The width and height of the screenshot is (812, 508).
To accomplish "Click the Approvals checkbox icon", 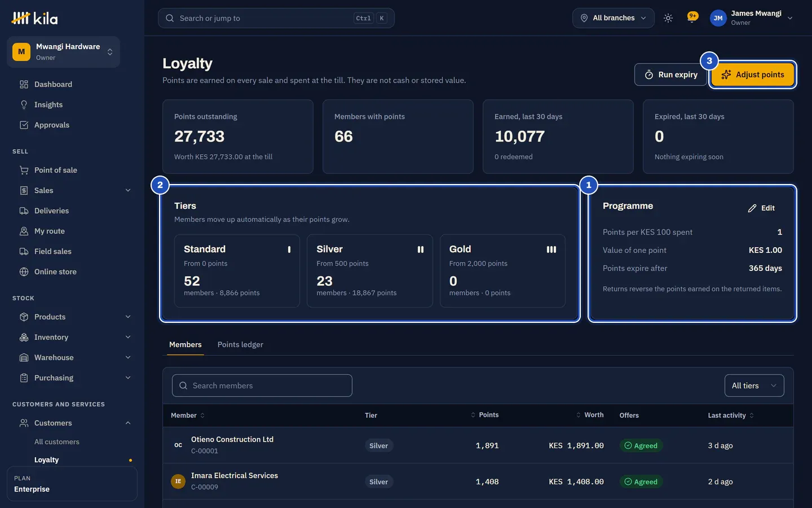I will tap(24, 125).
